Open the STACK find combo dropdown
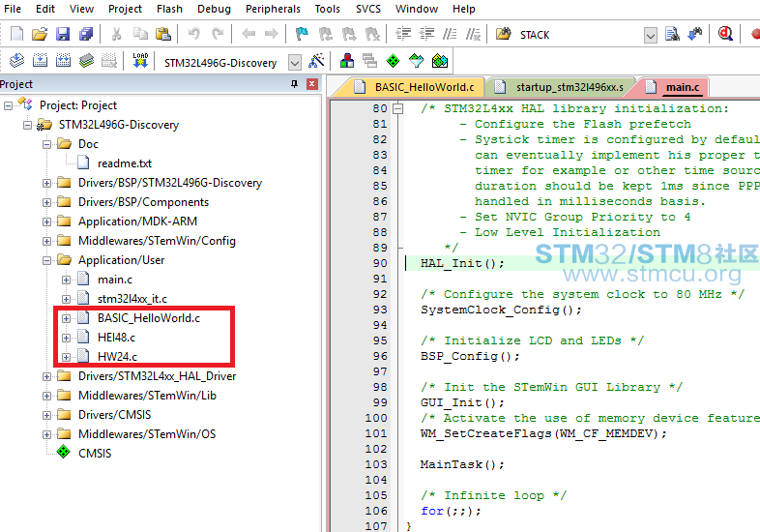 tap(651, 35)
